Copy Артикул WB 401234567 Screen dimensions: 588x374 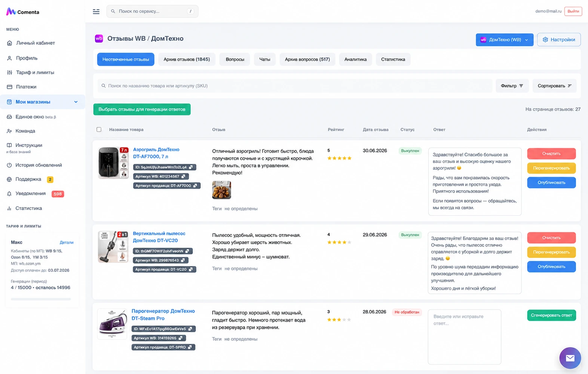tap(183, 176)
